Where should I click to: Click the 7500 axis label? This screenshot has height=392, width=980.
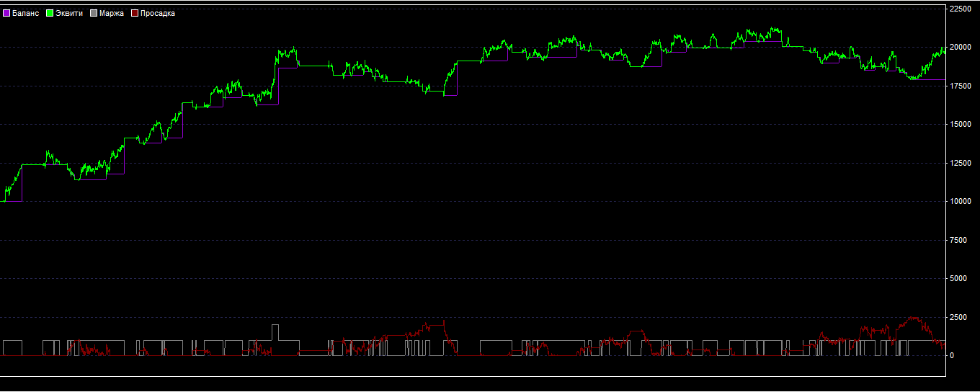[x=961, y=240]
